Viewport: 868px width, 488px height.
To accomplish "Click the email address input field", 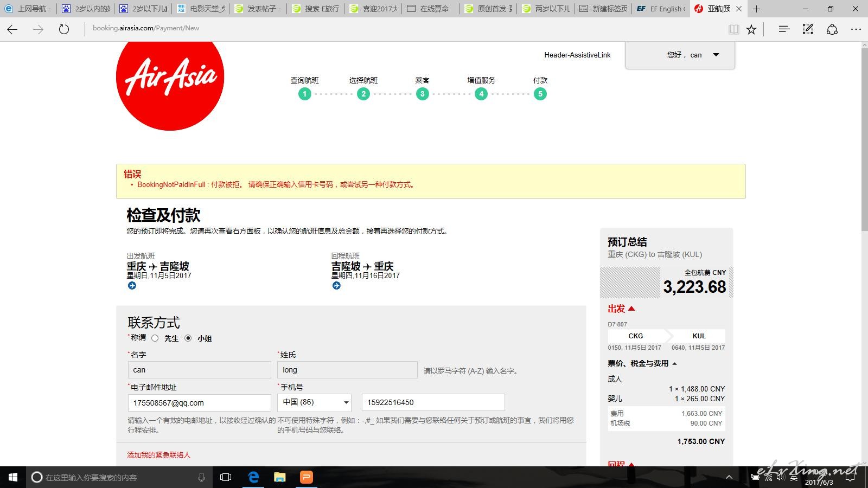I will [199, 403].
